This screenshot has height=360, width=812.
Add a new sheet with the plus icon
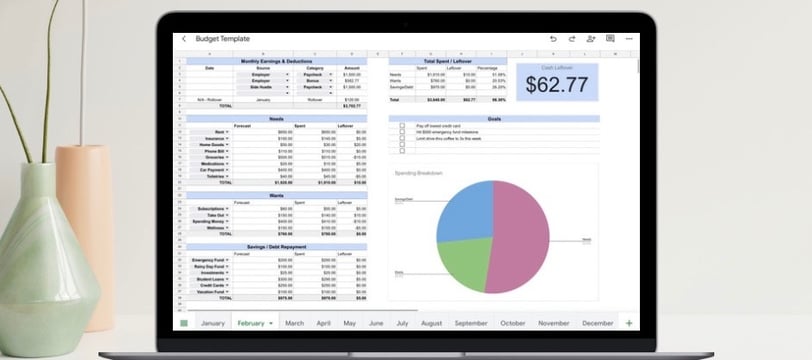pyautogui.click(x=629, y=323)
